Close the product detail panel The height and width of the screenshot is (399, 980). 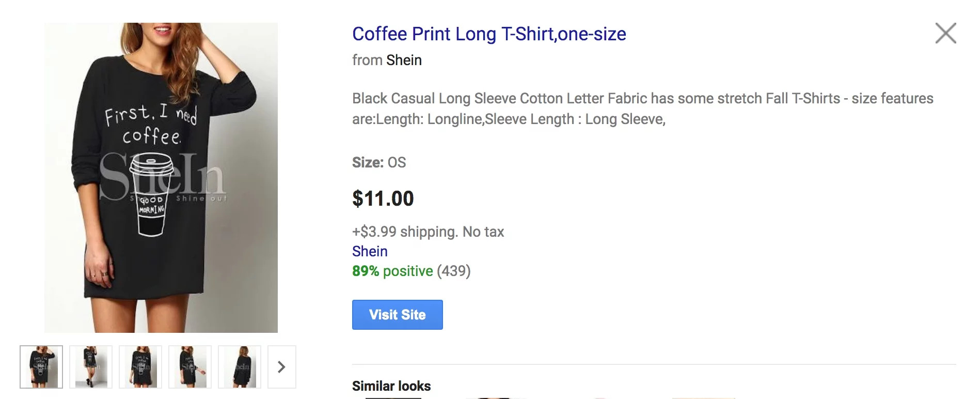(946, 33)
